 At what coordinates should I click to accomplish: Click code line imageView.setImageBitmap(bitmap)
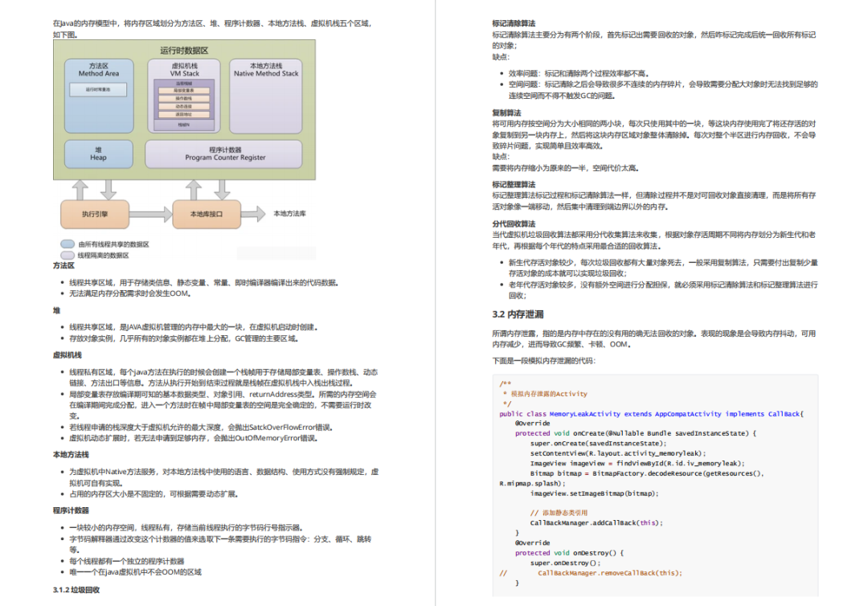(594, 493)
